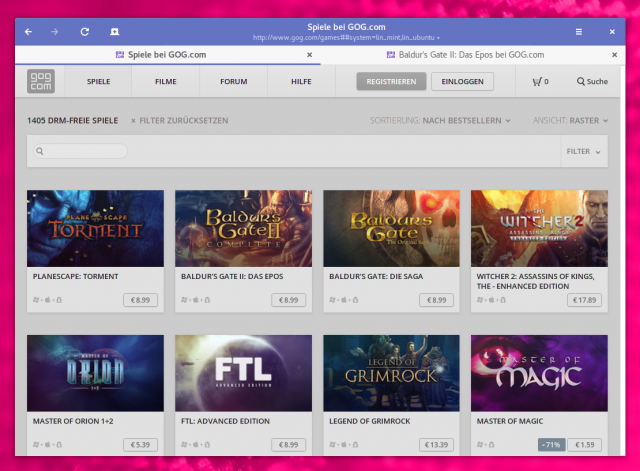Click platform icons under Baldur's Gate II
640x471 pixels.
[x=196, y=300]
